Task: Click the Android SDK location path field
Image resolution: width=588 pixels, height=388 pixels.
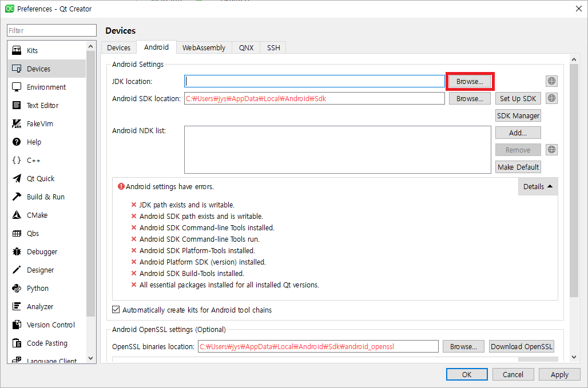Action: tap(315, 98)
